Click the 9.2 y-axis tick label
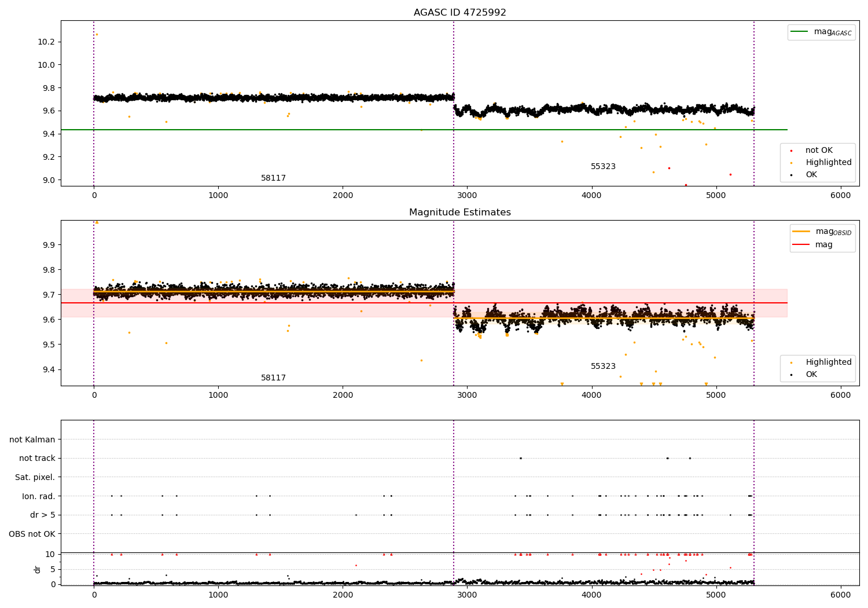The width and height of the screenshot is (868, 608). [48, 157]
